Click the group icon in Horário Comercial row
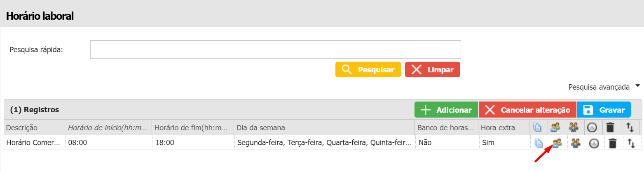The width and height of the screenshot is (644, 171). [576, 143]
